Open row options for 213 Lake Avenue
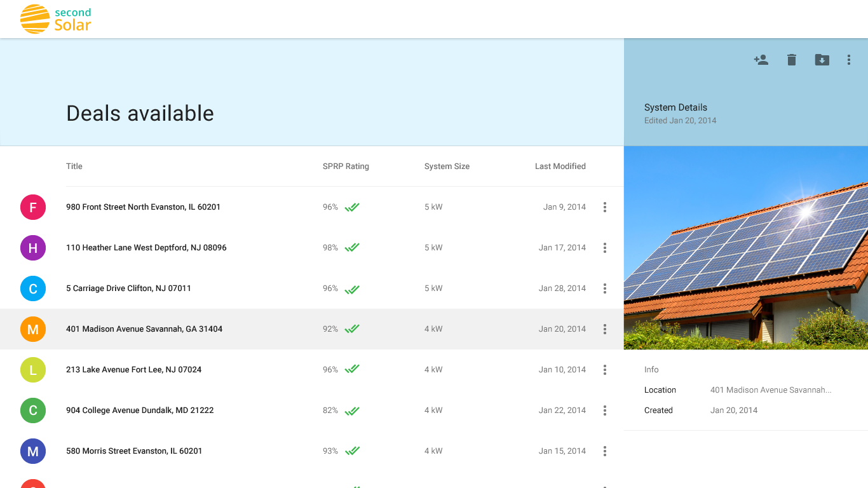Viewport: 868px width, 488px height. pyautogui.click(x=604, y=369)
